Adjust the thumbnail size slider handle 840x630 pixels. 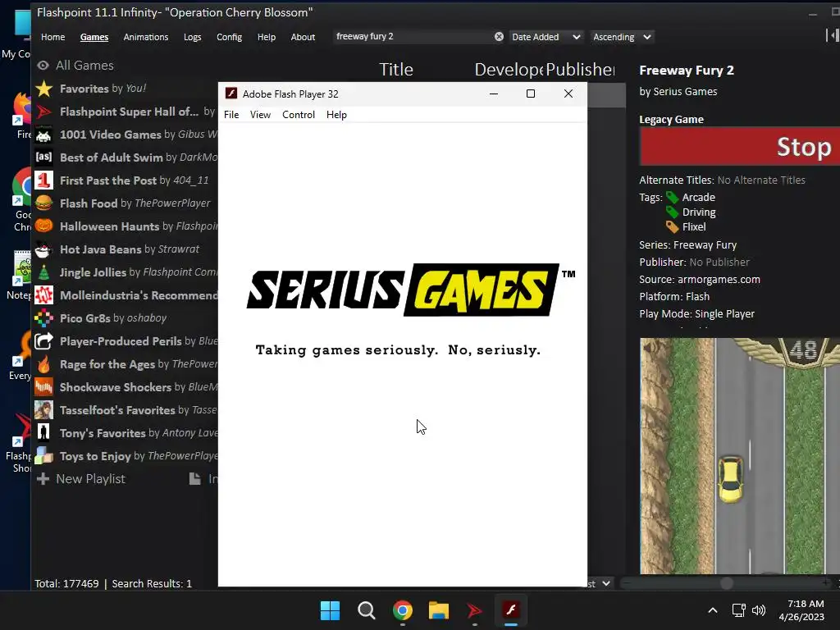click(x=727, y=583)
